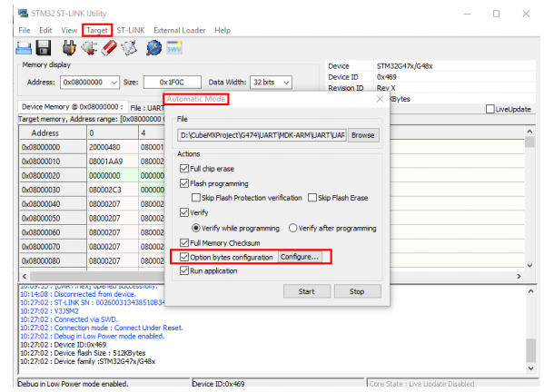Enable the LiveUpdate checkbox

click(490, 109)
